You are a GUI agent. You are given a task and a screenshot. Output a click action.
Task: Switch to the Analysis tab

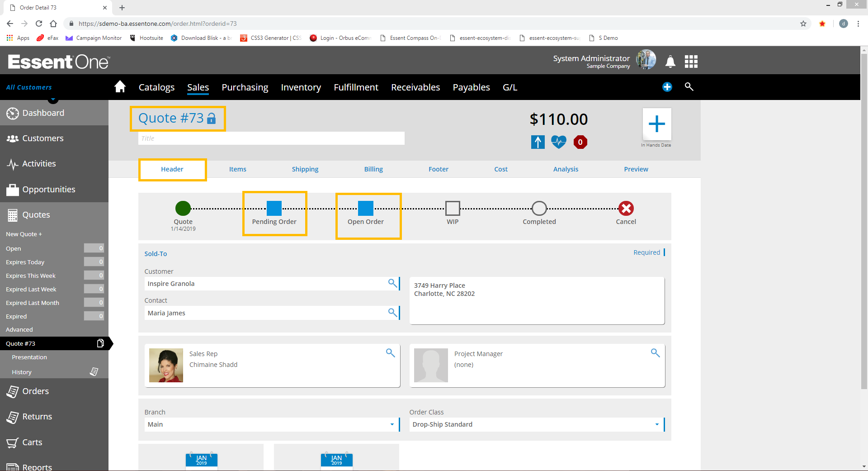click(566, 169)
